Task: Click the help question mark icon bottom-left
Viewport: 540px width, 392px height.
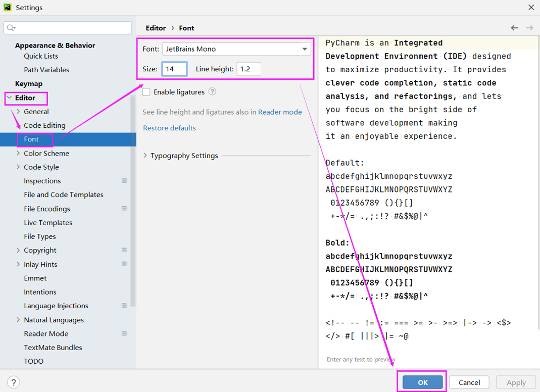Action: pyautogui.click(x=14, y=382)
